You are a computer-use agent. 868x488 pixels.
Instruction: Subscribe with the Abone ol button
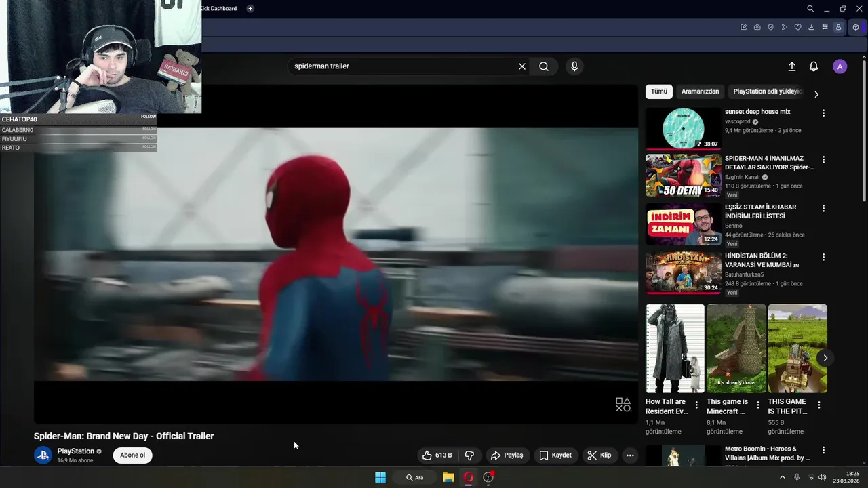coord(133,455)
